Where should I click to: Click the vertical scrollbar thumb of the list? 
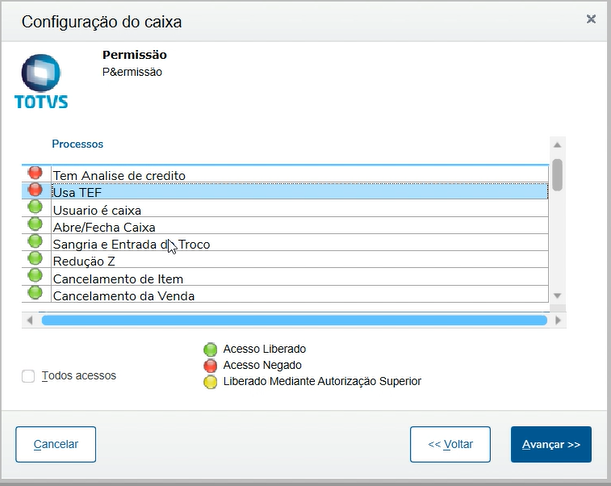[x=557, y=174]
